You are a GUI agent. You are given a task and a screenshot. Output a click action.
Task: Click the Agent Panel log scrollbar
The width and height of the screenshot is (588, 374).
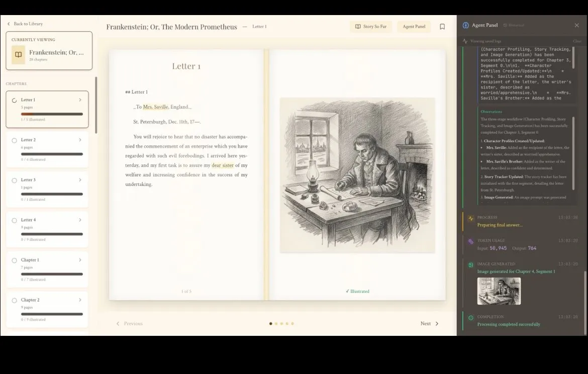[585, 303]
